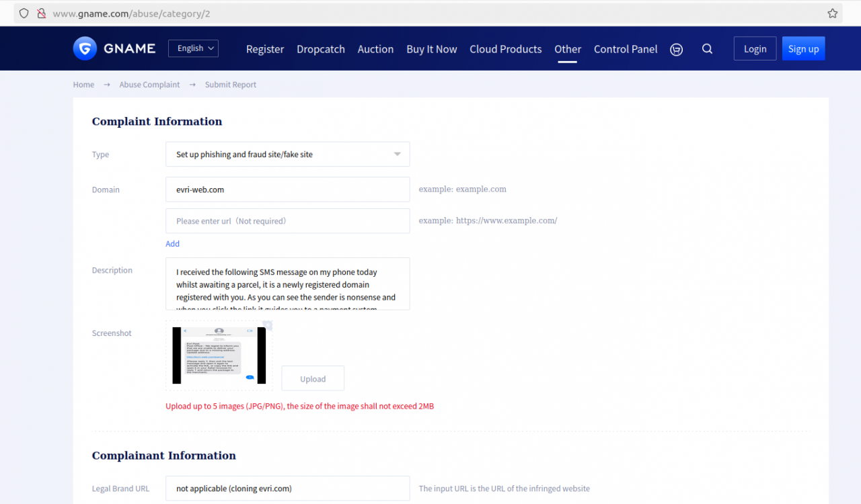Click the Login button

click(x=755, y=48)
